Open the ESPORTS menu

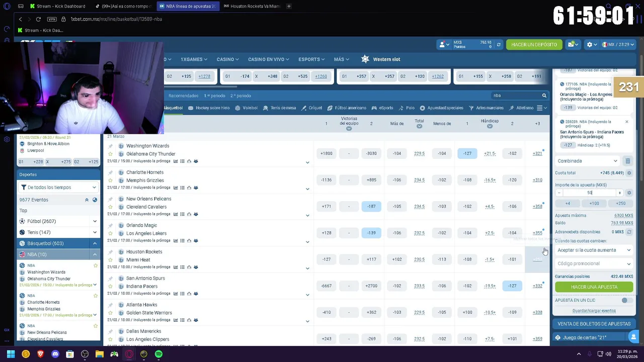(x=311, y=59)
